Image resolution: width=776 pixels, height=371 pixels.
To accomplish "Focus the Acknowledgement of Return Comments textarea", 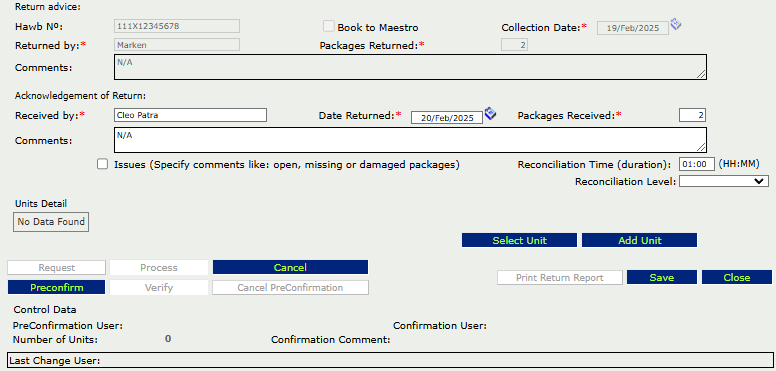I will [x=410, y=140].
